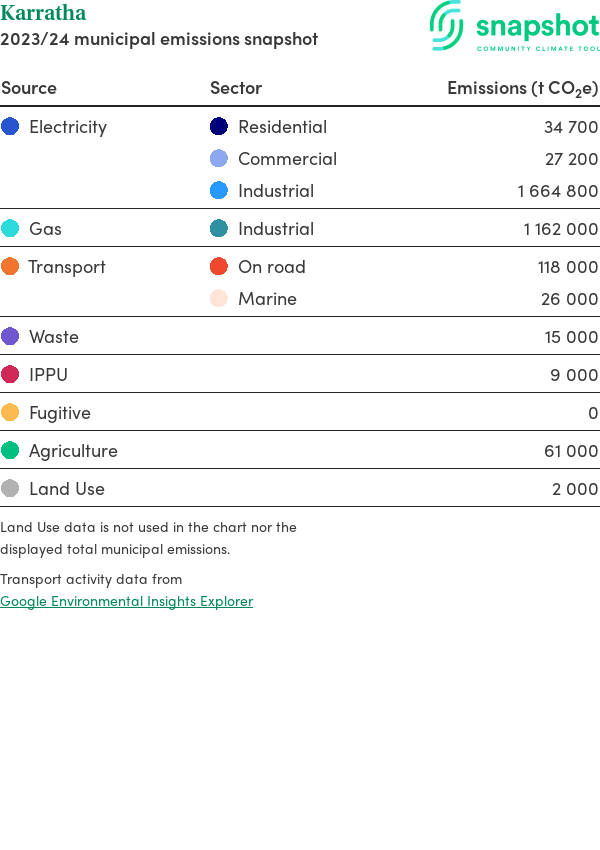Screen dimensions: 600x850
Task: Click the Electricity source blue dot
Action: [10, 127]
